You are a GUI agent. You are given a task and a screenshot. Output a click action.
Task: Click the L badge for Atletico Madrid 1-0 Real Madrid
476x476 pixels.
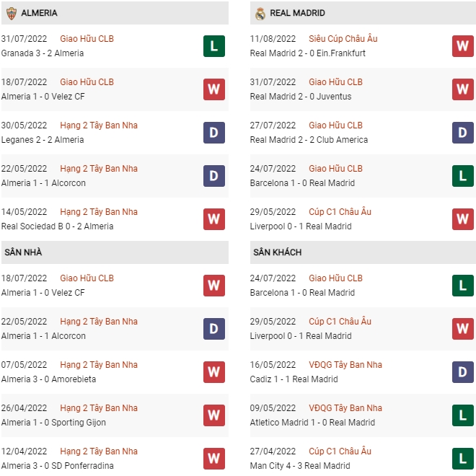[462, 415]
